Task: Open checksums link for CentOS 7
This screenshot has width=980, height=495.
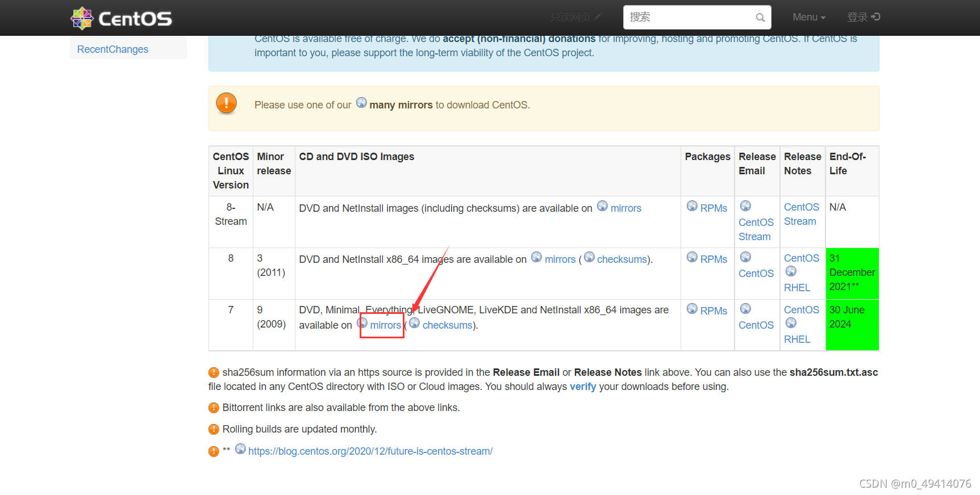Action: (x=448, y=325)
